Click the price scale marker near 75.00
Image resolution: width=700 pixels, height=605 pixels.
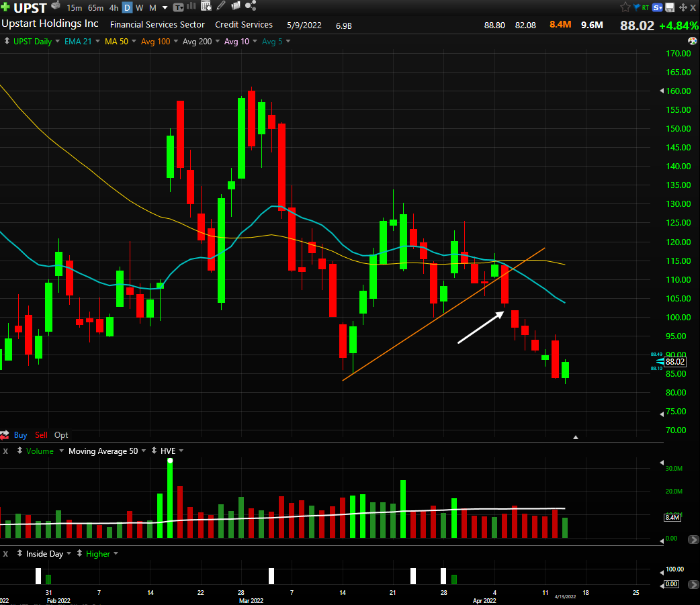click(662, 414)
